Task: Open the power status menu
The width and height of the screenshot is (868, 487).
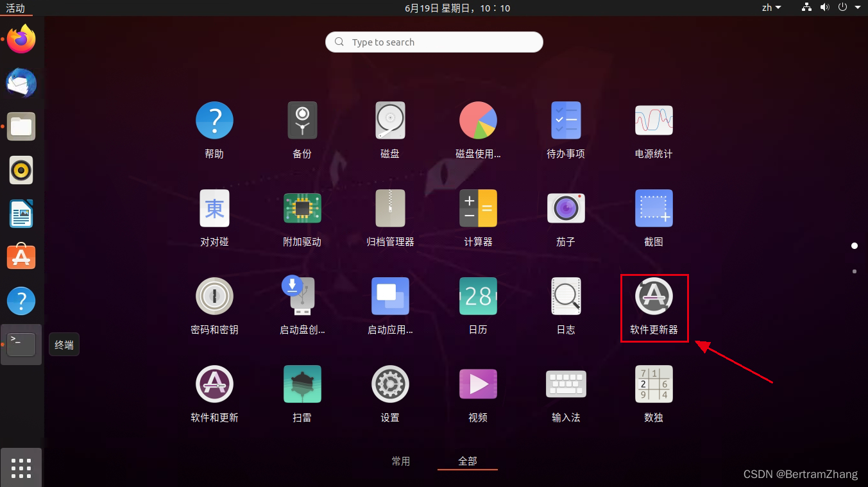Action: [x=842, y=8]
